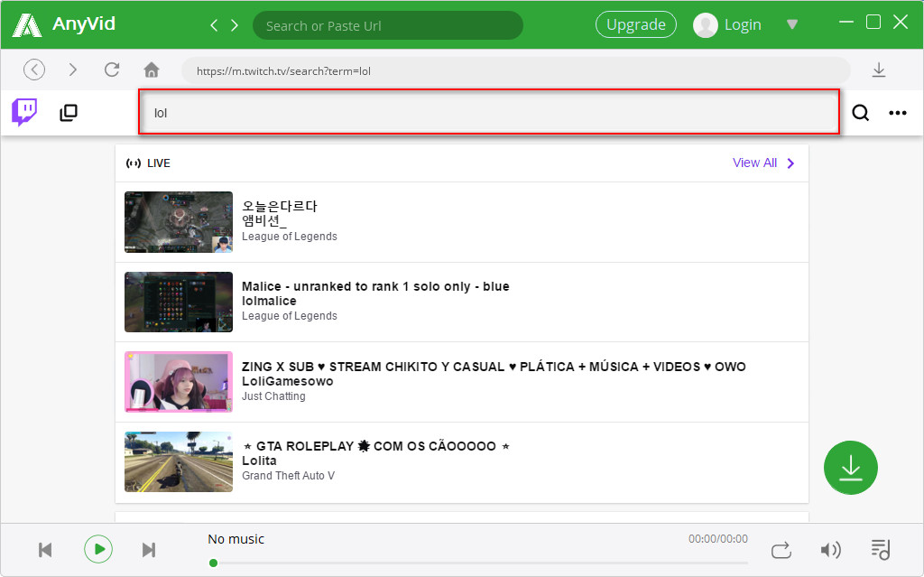
Task: Open the View All link
Action: click(754, 163)
